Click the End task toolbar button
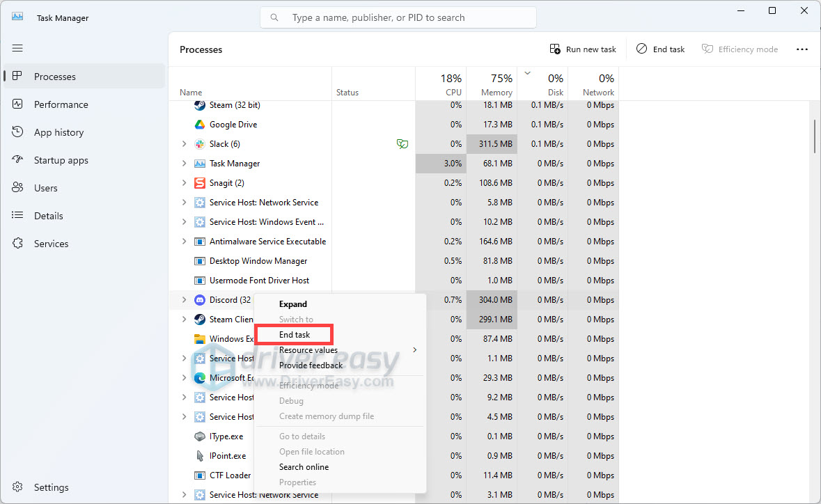This screenshot has width=821, height=504. 660,49
